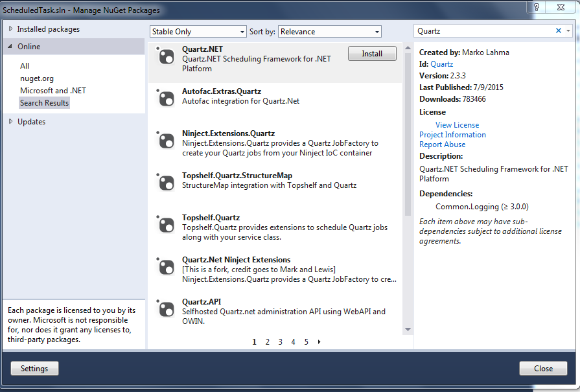The height and width of the screenshot is (392, 580).
Task: Click the scroll down arrow of package list
Action: coord(408,330)
